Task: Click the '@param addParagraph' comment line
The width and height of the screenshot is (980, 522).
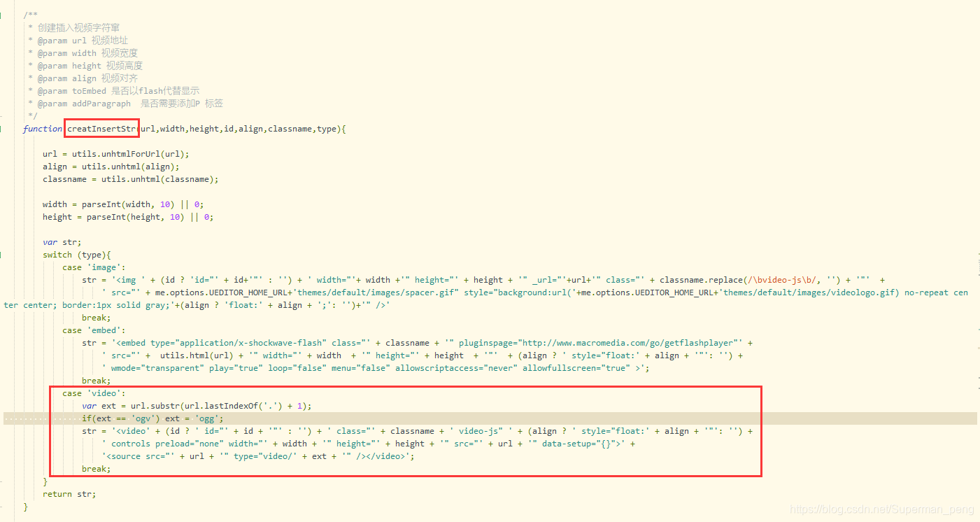Action: click(125, 104)
